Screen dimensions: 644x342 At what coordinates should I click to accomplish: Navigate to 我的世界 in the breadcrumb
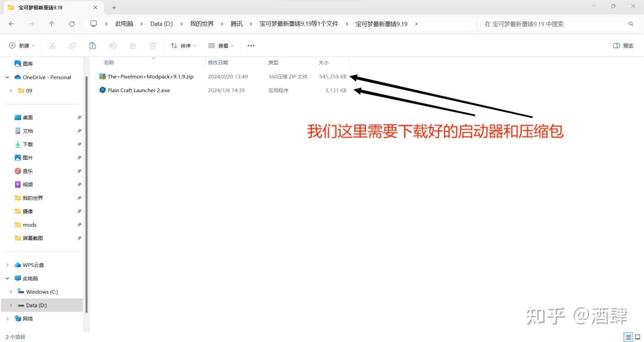tap(202, 24)
